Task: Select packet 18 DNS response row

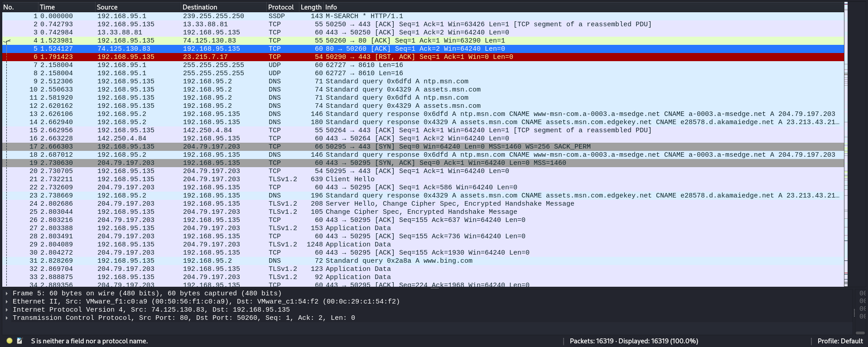Action: coord(423,154)
